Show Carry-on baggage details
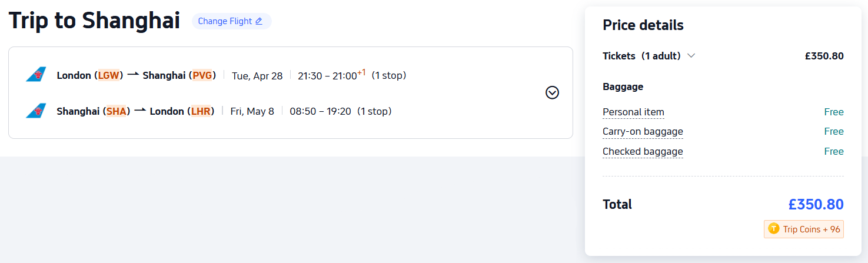 click(x=643, y=131)
